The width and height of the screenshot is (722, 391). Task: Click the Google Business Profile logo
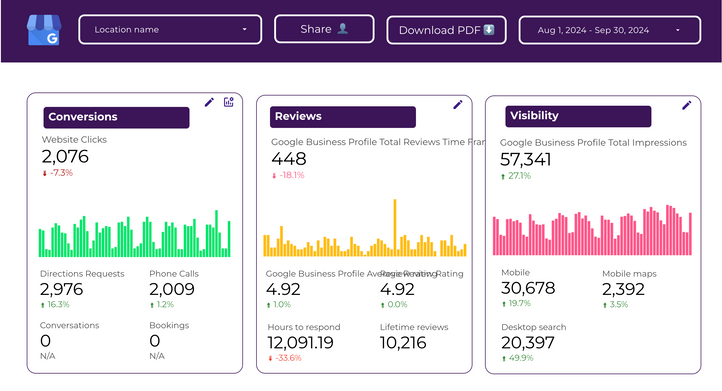(44, 30)
